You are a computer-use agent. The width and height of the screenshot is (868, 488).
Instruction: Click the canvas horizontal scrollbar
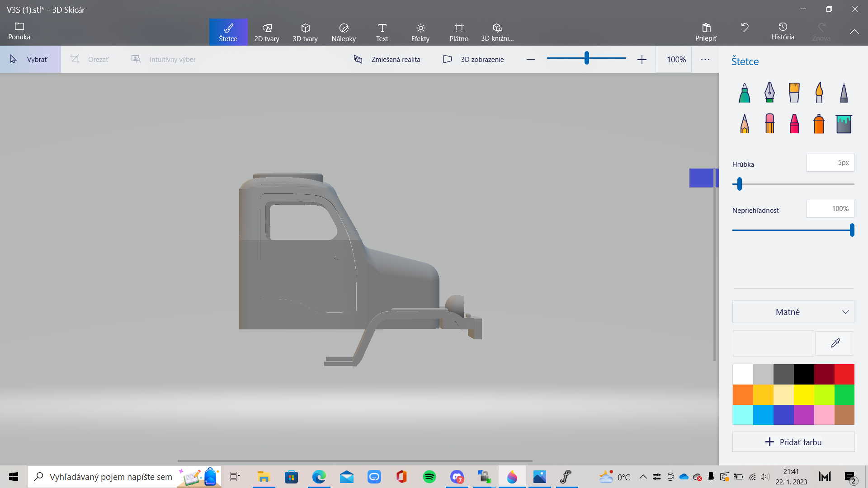(355, 461)
